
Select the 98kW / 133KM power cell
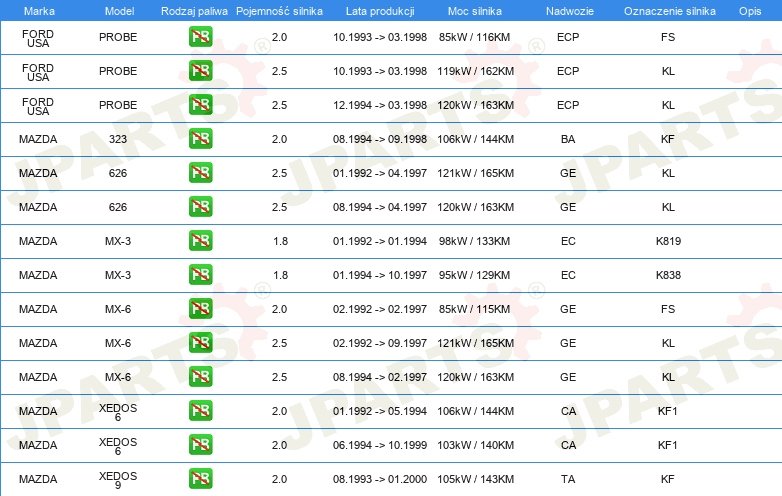point(474,241)
